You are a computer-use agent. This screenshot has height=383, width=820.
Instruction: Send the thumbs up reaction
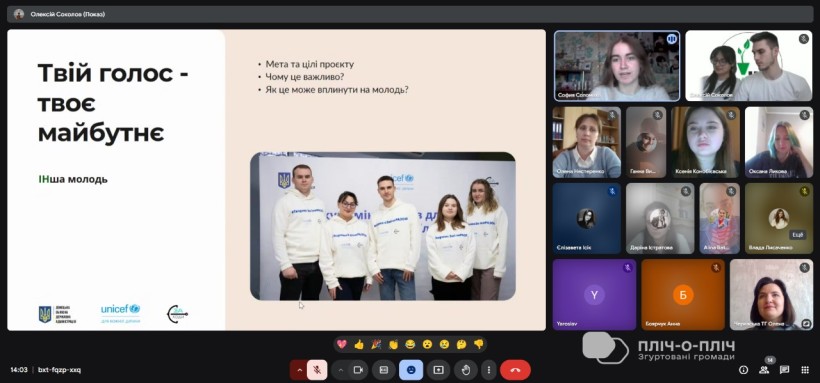pyautogui.click(x=359, y=344)
